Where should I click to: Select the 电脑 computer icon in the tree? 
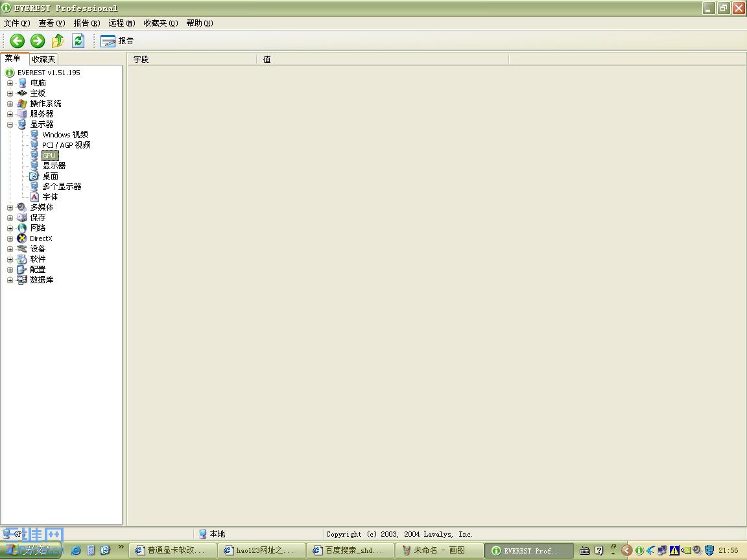[22, 83]
